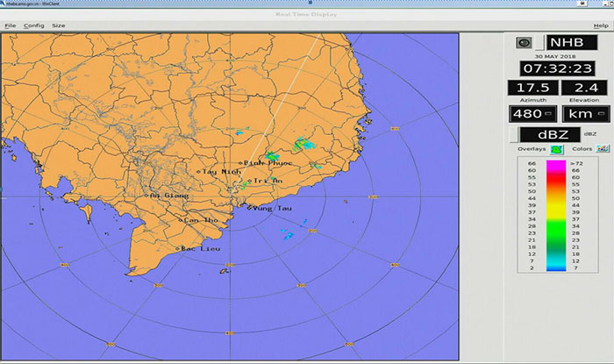Open the Help menu
Viewport: 614px width, 364px height.
pyautogui.click(x=601, y=25)
